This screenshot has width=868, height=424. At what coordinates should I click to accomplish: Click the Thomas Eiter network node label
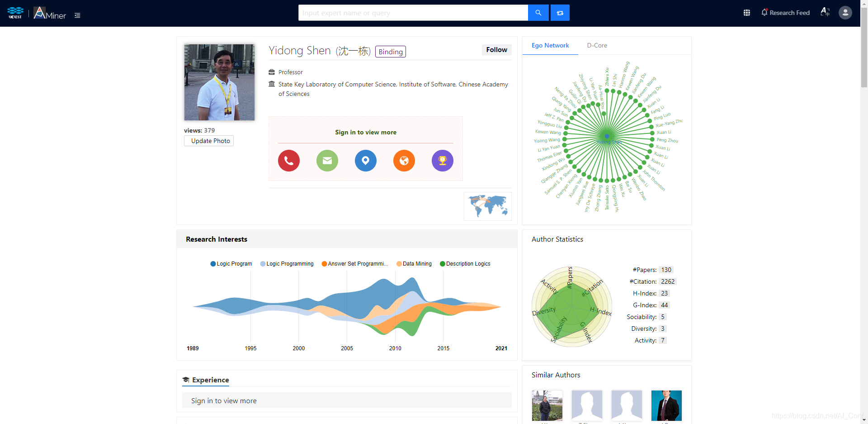(549, 157)
